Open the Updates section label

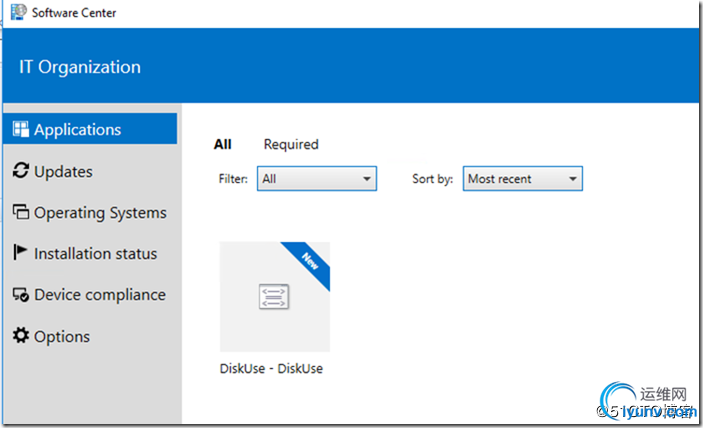[x=63, y=171]
